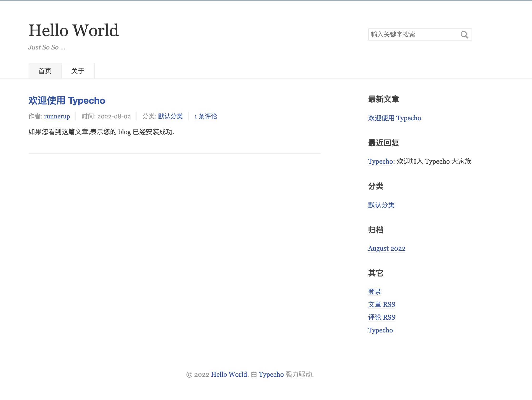The width and height of the screenshot is (532, 400).
Task: Open 默认分类 link in post meta
Action: (170, 116)
